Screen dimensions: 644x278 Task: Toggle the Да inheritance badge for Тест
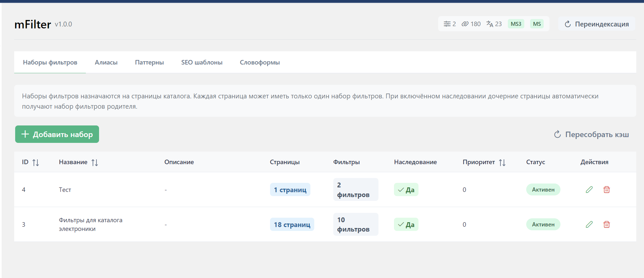pyautogui.click(x=406, y=190)
